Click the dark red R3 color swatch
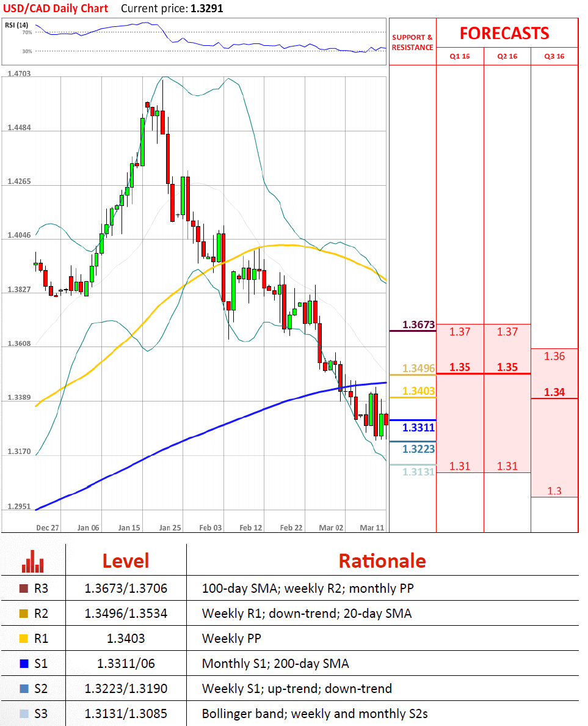The image size is (588, 726). click(24, 589)
